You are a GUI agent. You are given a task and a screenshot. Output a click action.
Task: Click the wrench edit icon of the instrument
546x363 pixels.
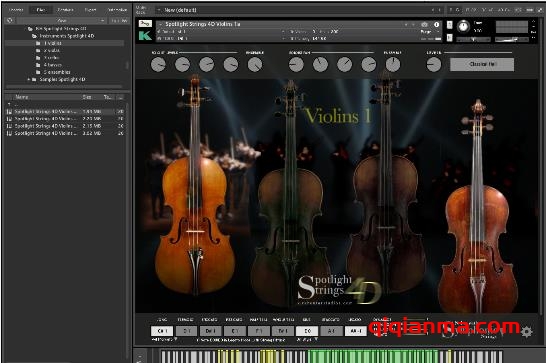[x=145, y=24]
